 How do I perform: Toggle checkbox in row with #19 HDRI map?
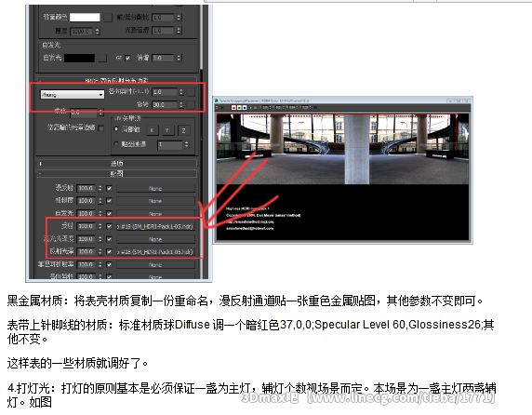(109, 226)
